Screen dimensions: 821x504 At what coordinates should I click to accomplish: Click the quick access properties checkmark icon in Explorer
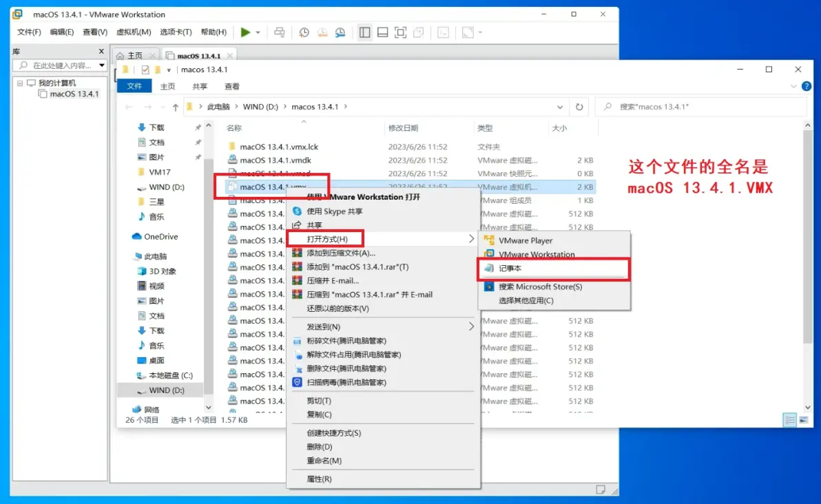(x=145, y=70)
